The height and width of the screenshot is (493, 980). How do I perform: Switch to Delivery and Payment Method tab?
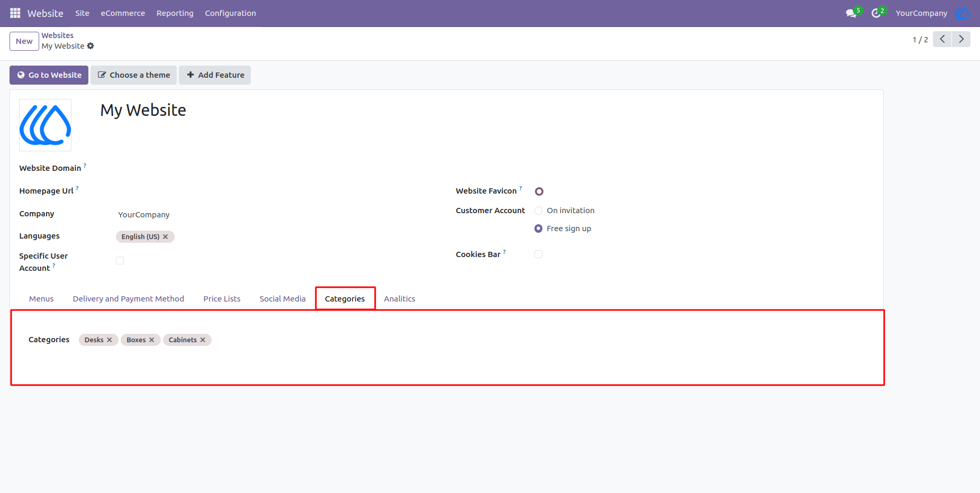(129, 299)
